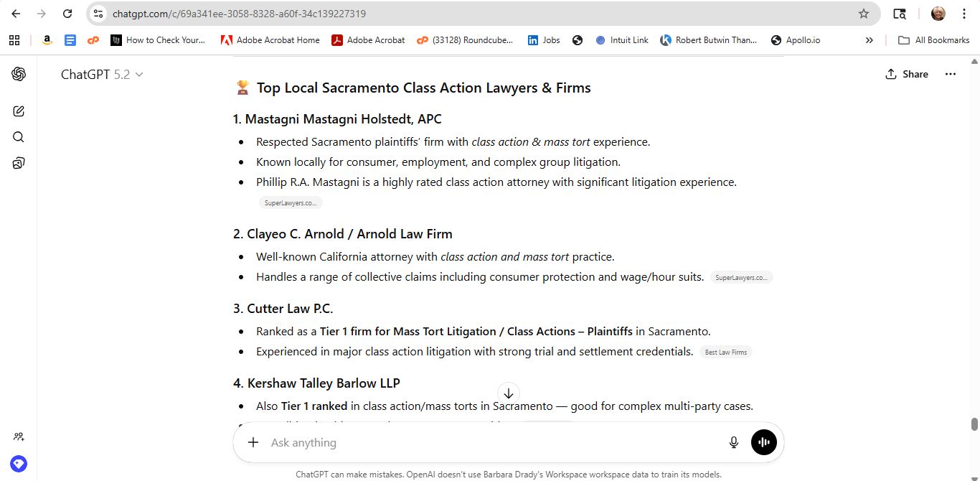Open the Chrome three-dot menu

[964, 14]
